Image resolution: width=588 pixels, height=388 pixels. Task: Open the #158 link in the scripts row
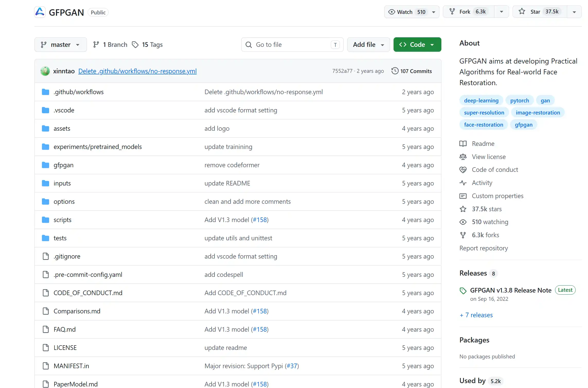click(260, 220)
